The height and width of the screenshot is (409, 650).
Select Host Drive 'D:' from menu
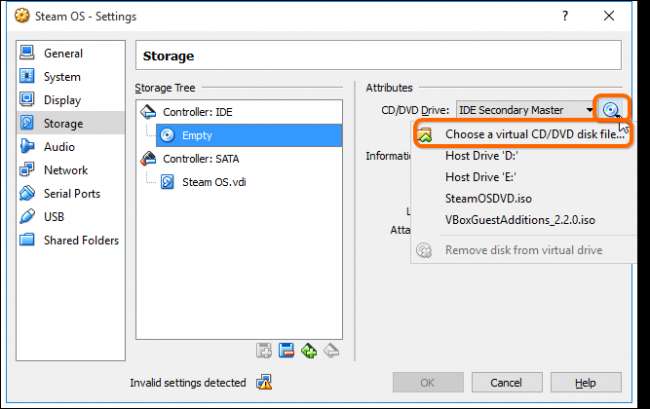click(482, 155)
